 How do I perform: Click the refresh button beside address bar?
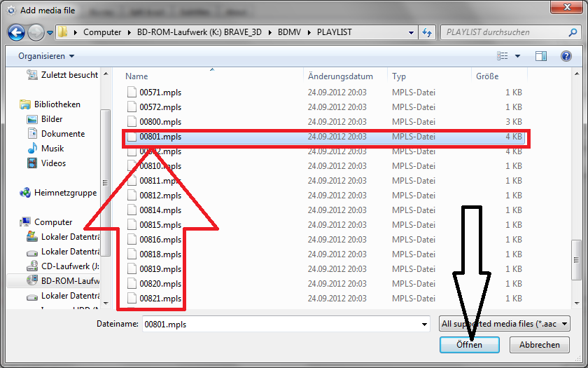[427, 32]
